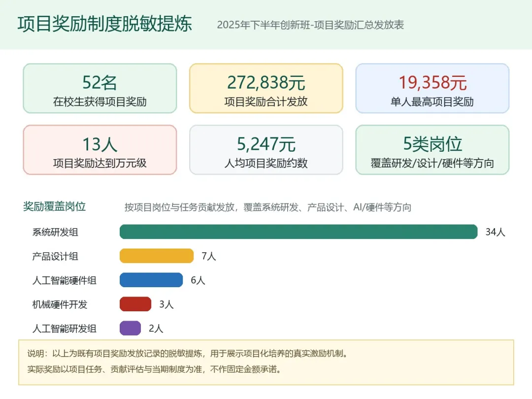Open the 13人 项目奖励达到万元级 card
532x399 pixels.
[x=100, y=150]
